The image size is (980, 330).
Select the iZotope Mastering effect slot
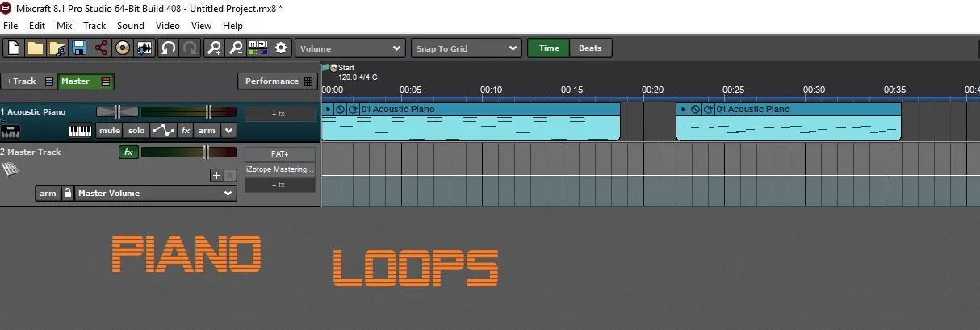pyautogui.click(x=279, y=169)
